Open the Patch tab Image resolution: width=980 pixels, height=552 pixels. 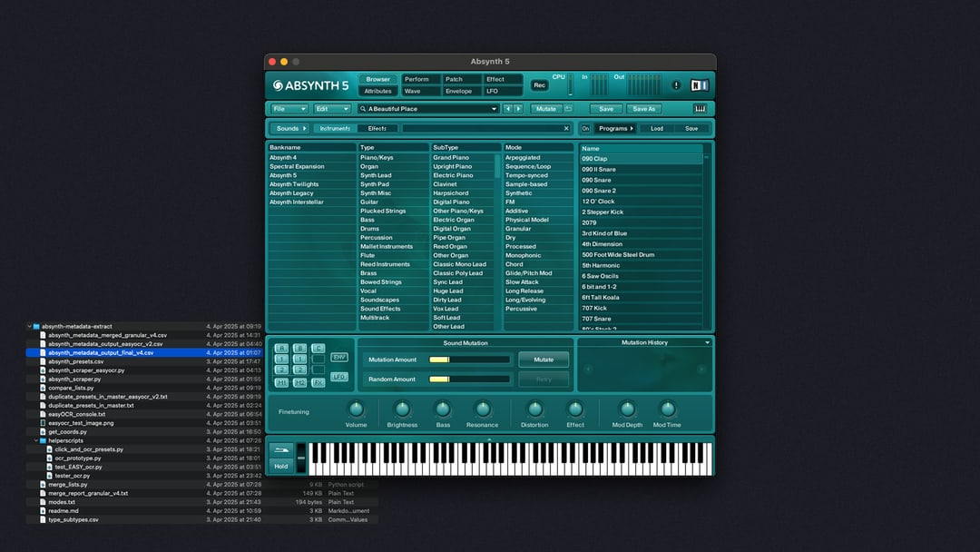coord(455,79)
